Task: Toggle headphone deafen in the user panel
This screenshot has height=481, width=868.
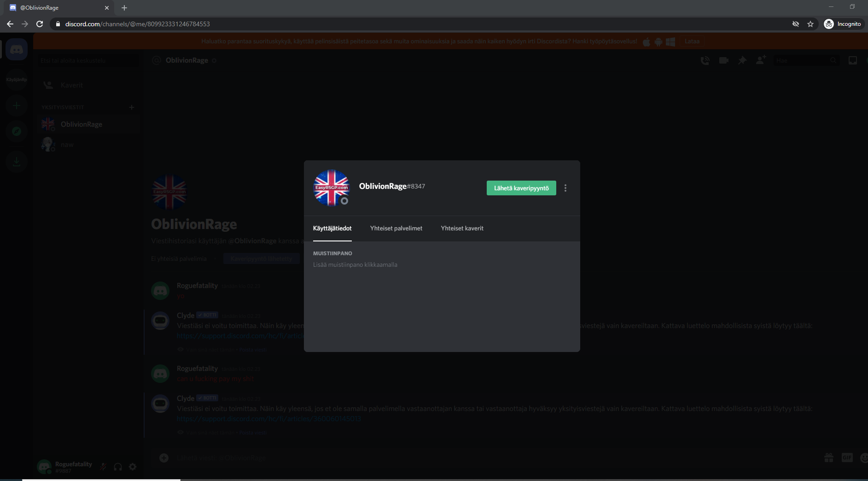Action: pyautogui.click(x=118, y=467)
